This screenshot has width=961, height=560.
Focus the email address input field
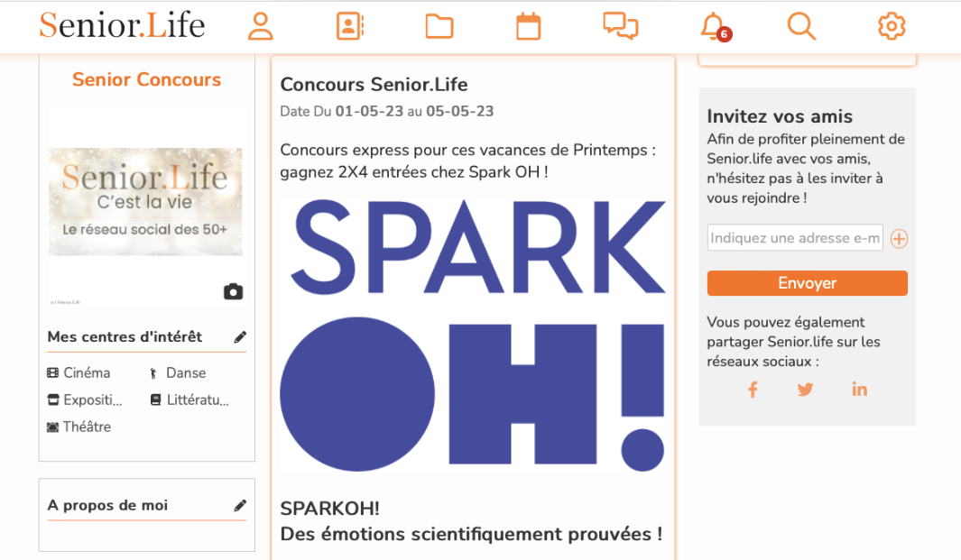pos(795,238)
